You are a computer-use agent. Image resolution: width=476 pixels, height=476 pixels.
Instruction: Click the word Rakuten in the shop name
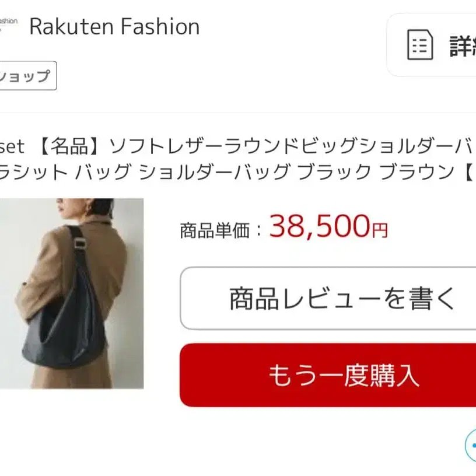72,27
